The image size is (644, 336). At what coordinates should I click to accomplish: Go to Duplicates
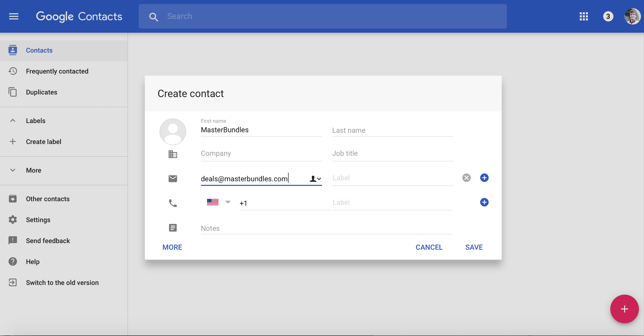pos(64,92)
